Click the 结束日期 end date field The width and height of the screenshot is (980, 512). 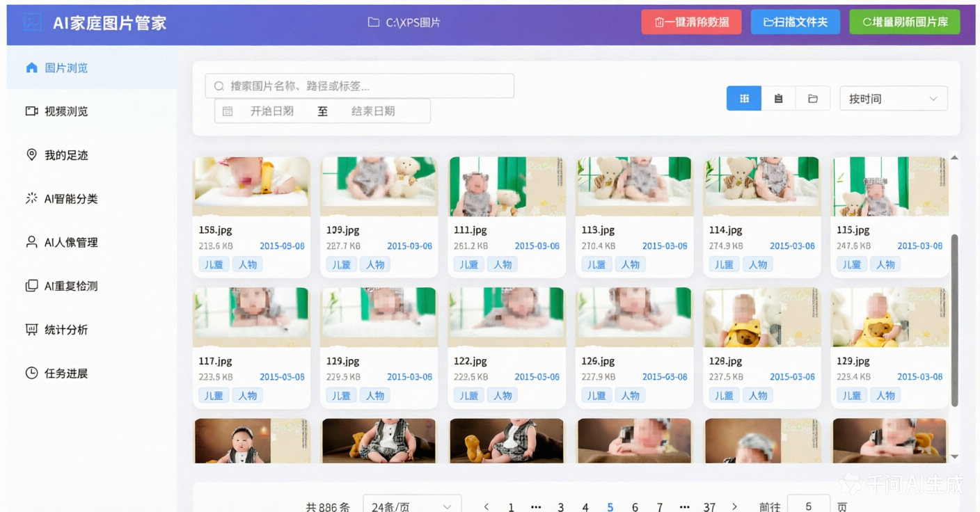(373, 111)
